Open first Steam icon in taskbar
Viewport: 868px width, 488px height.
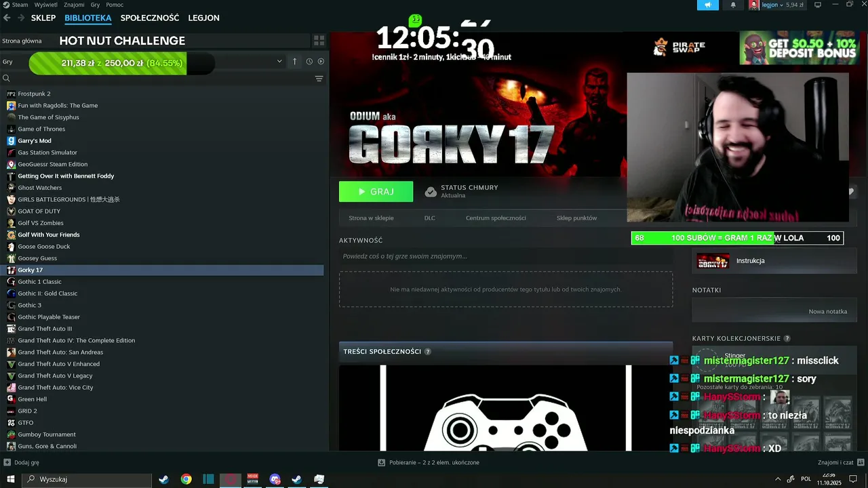pyautogui.click(x=163, y=479)
